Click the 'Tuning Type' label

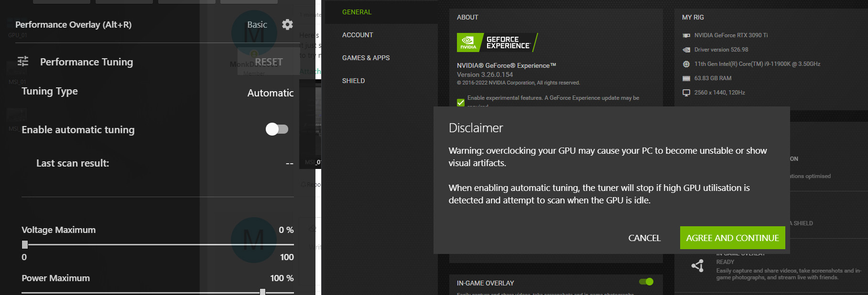(x=50, y=91)
